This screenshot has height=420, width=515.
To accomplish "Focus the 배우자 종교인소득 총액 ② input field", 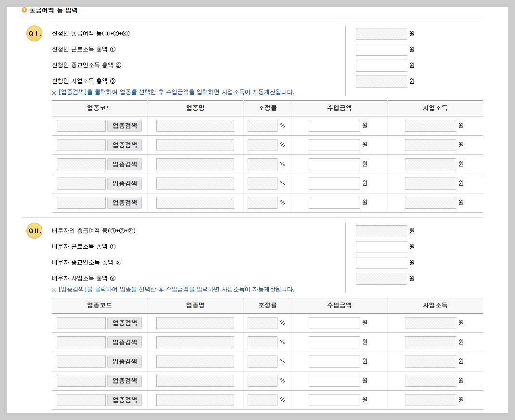I will point(381,263).
